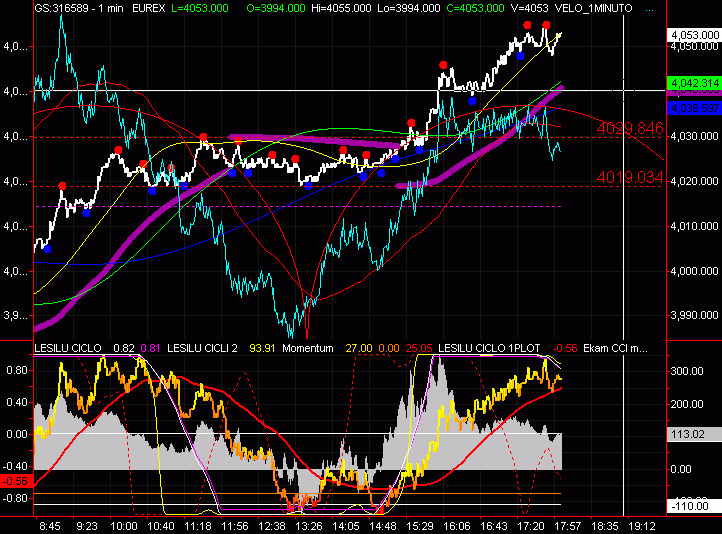Viewport: 722px width, 534px height.
Task: Click the C=4053.000 close value
Action: [475, 8]
